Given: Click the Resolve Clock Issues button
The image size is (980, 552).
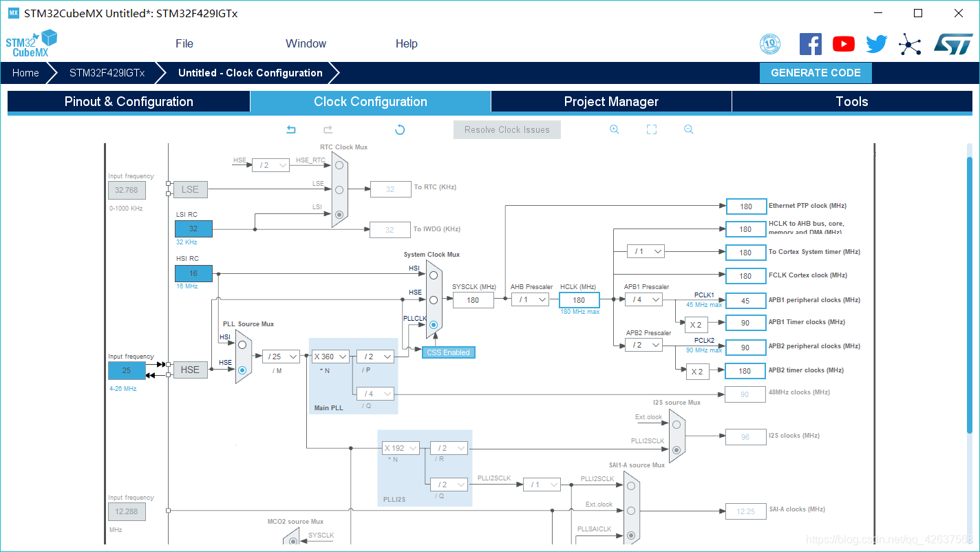Looking at the screenshot, I should coord(507,129).
